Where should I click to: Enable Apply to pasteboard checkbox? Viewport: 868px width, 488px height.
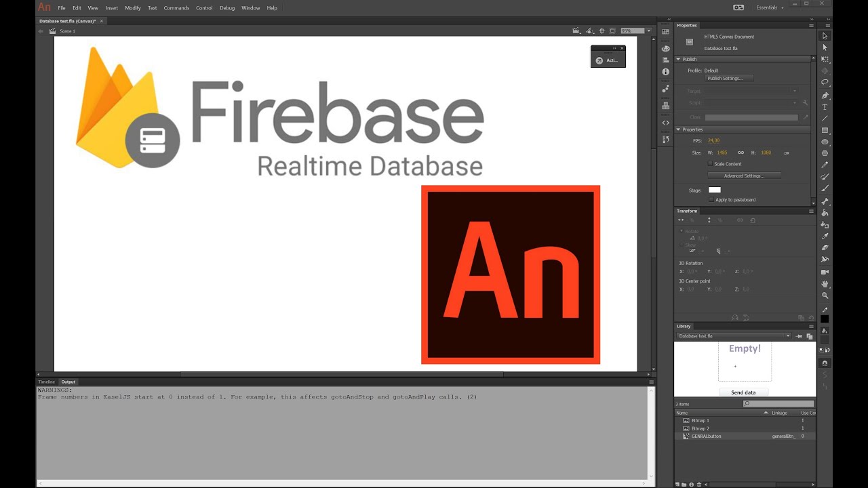coord(711,199)
